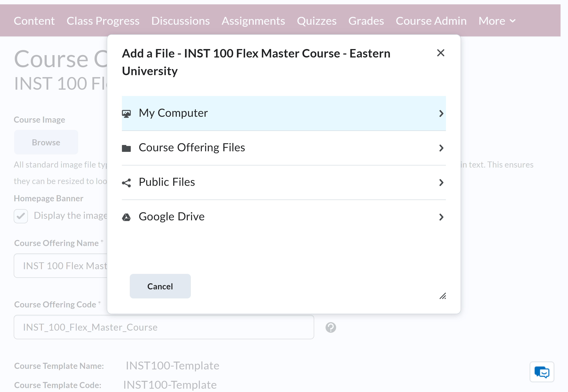Open Course Admin in the navbar

431,21
